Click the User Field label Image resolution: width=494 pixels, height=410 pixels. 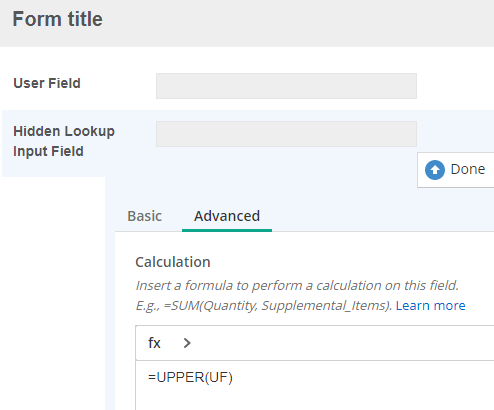pos(47,83)
